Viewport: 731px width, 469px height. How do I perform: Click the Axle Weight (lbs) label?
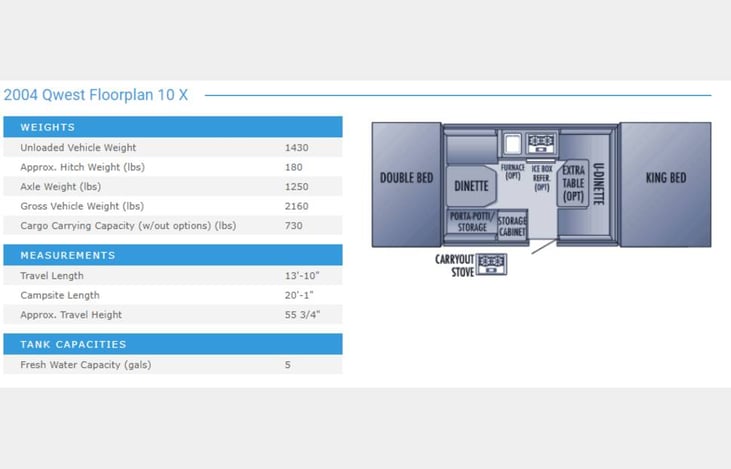tap(61, 187)
